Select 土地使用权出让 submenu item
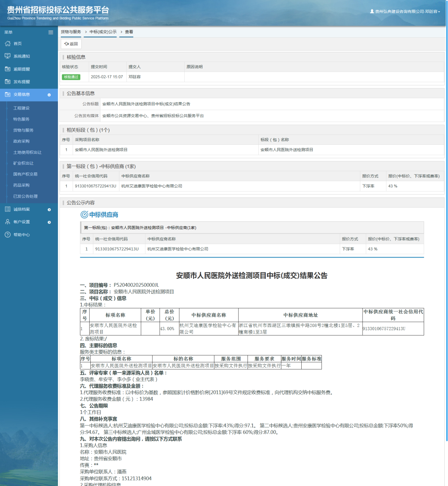 (x=27, y=152)
